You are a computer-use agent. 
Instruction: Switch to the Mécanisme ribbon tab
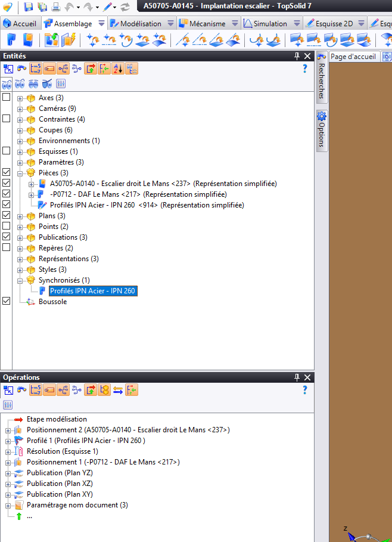pos(203,23)
